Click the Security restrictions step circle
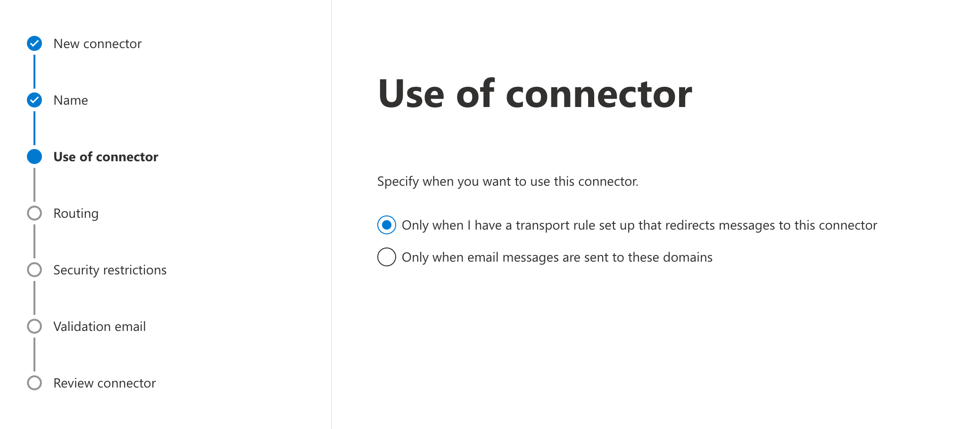Viewport: 980px width, 429px height. (x=34, y=270)
